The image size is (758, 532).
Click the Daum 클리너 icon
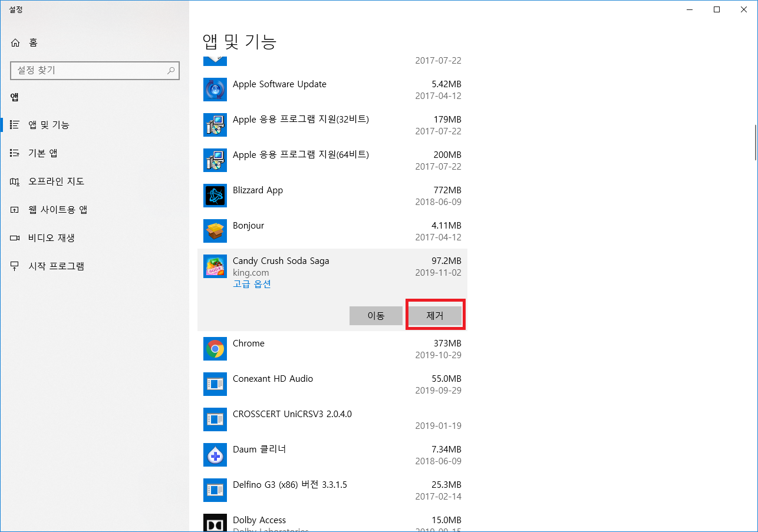click(x=215, y=455)
